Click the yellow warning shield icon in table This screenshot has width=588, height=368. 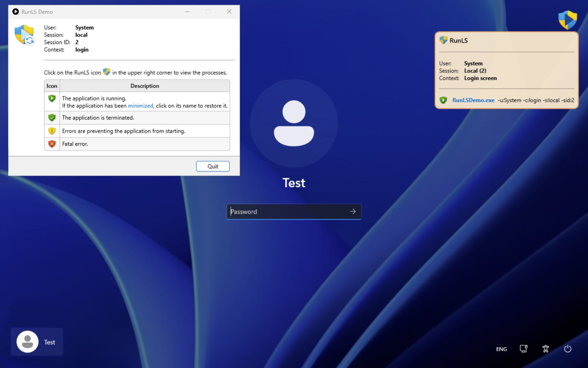tap(52, 131)
